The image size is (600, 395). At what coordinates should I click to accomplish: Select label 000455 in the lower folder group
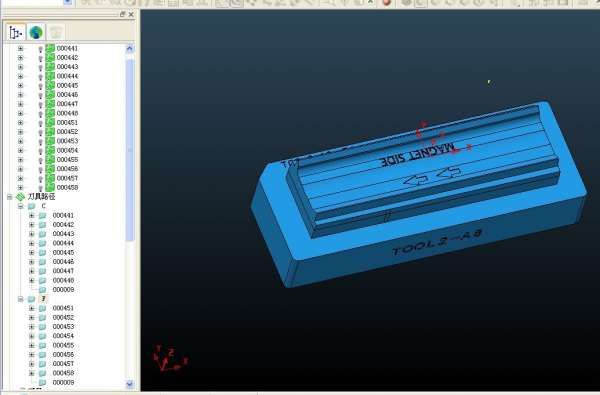(63, 346)
